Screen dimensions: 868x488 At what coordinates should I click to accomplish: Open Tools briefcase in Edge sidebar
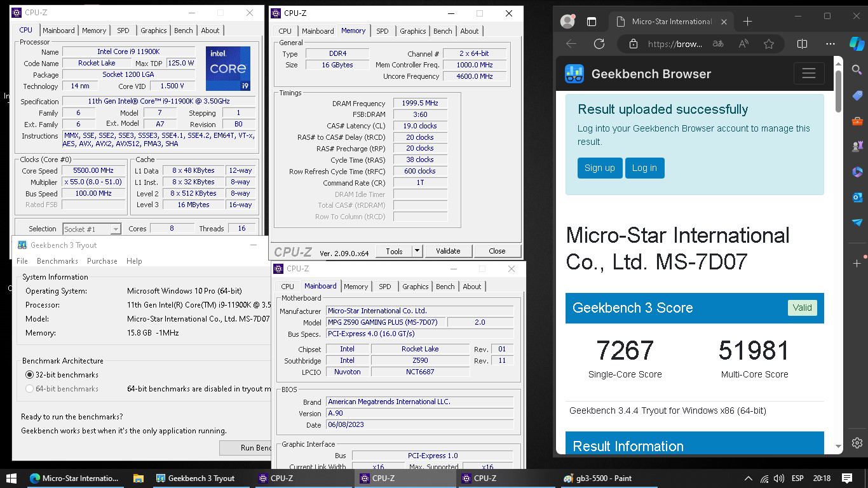pyautogui.click(x=857, y=121)
